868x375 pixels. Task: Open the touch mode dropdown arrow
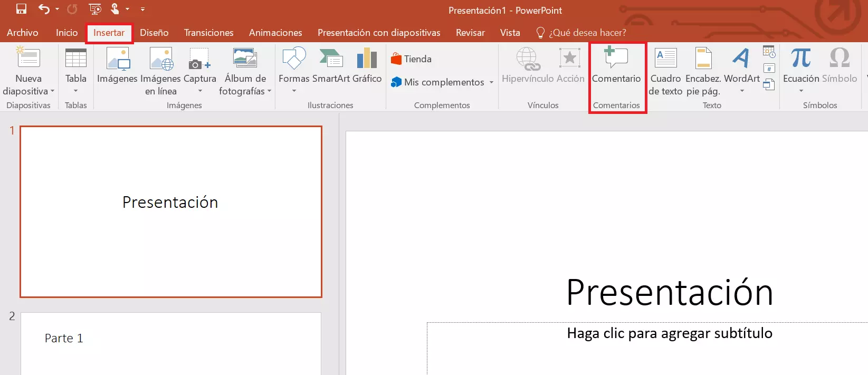[127, 9]
